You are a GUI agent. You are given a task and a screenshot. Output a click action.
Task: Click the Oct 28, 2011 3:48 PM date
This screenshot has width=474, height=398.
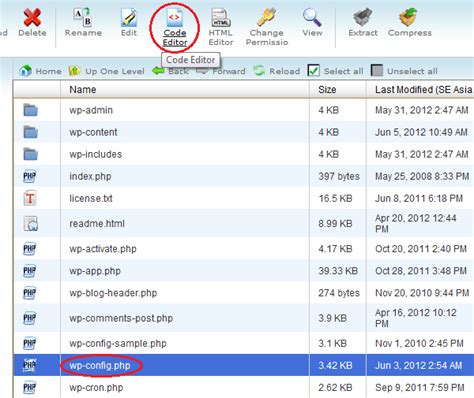click(421, 271)
